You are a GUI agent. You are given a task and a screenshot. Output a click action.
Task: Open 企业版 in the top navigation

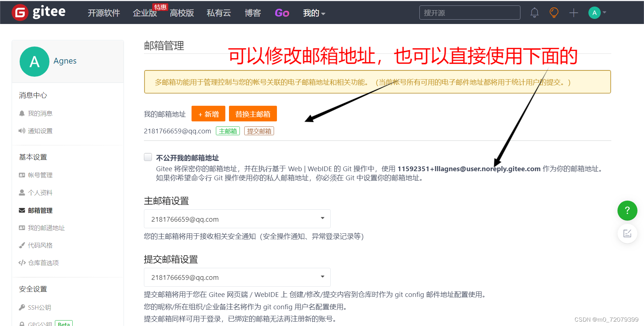[x=145, y=13]
